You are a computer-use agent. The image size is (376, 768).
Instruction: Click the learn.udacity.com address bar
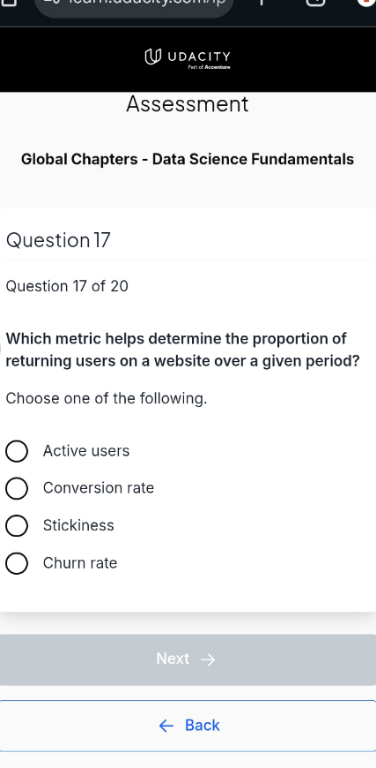[x=134, y=5]
